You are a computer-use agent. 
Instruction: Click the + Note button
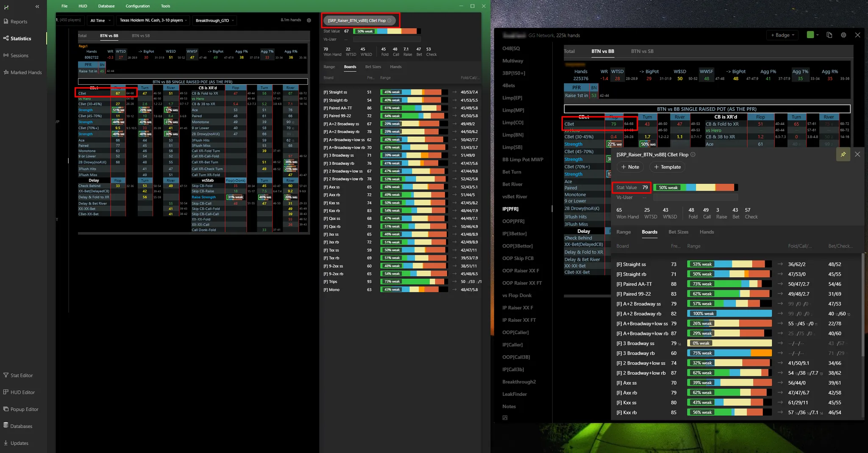tap(630, 167)
